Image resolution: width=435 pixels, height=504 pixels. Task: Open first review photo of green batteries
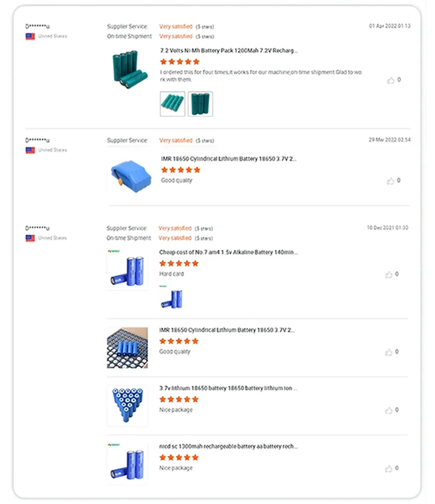[173, 104]
